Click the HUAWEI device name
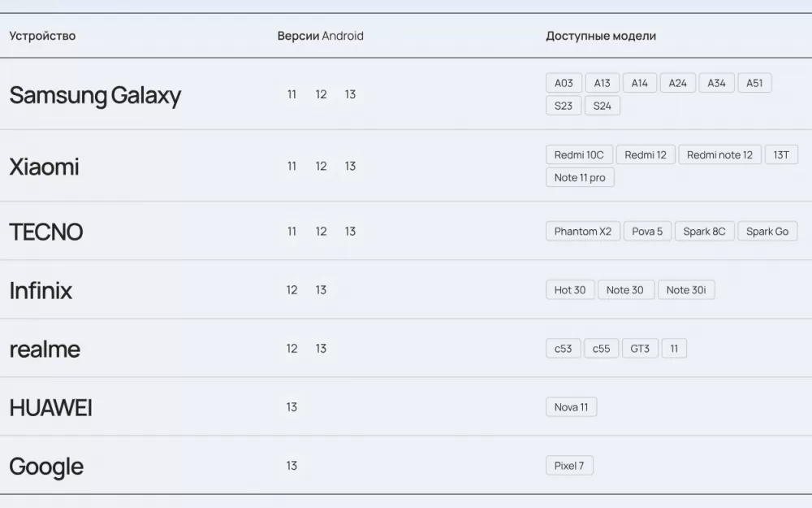The height and width of the screenshot is (508, 812). coord(50,408)
